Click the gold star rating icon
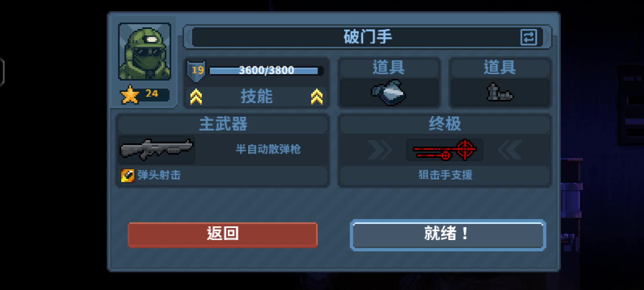This screenshot has height=290, width=644. tap(130, 95)
